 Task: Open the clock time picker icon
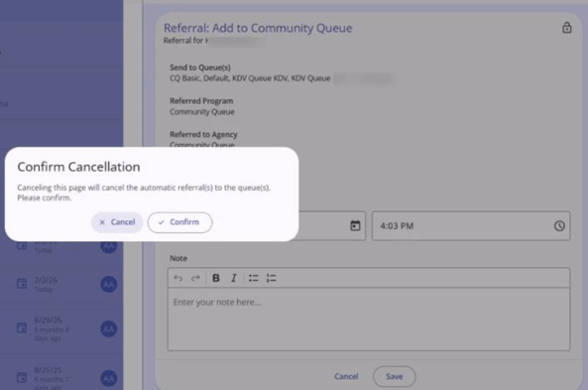[x=559, y=225]
